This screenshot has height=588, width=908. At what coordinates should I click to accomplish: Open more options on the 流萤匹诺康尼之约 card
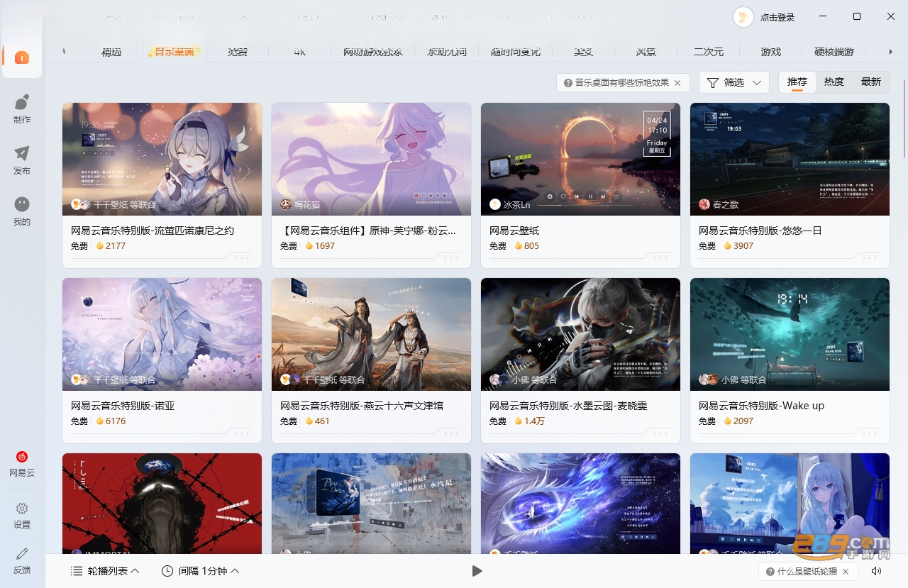click(242, 258)
